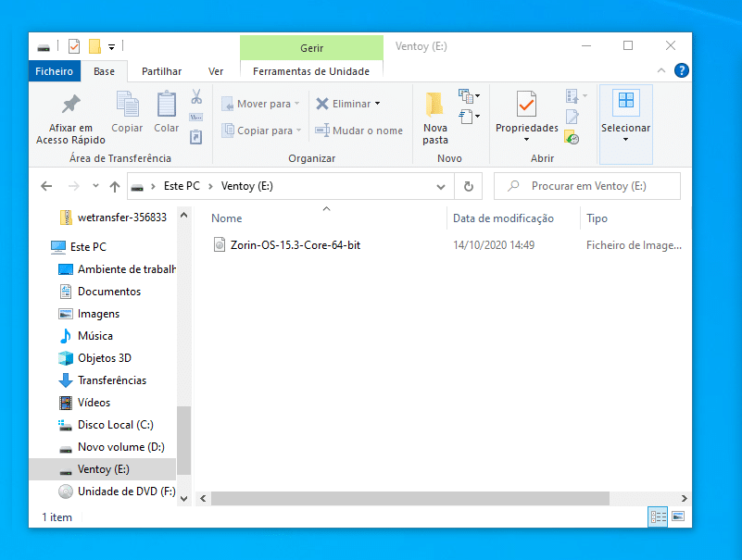
Task: Click Ventoy (E:) in address breadcrumb
Action: pos(246,186)
